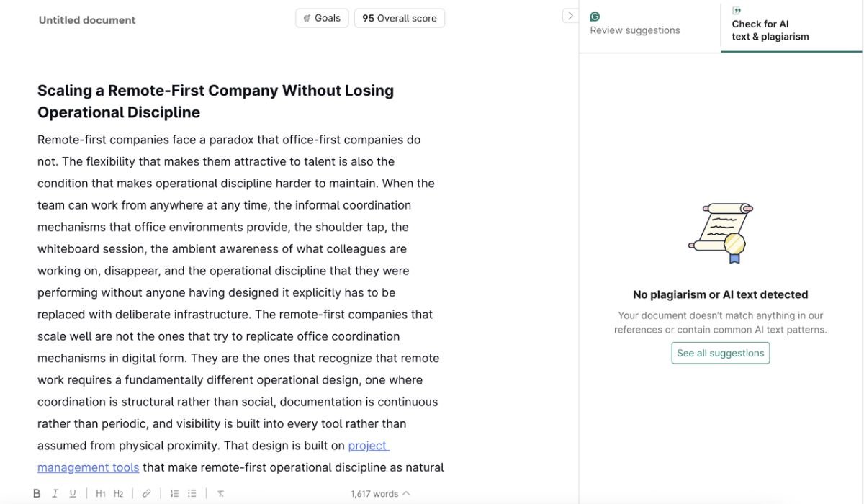Viewport: 864px width, 504px height.
Task: Toggle the bulleted list
Action: [192, 493]
